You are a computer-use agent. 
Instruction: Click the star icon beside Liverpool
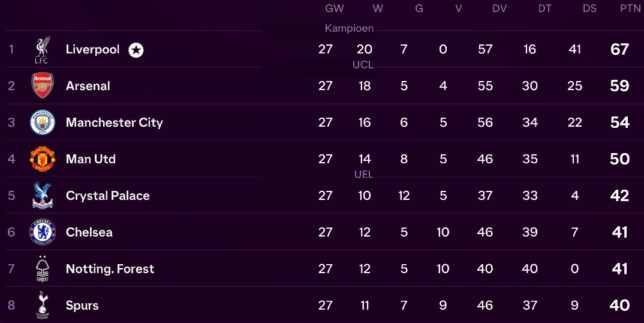tap(136, 50)
